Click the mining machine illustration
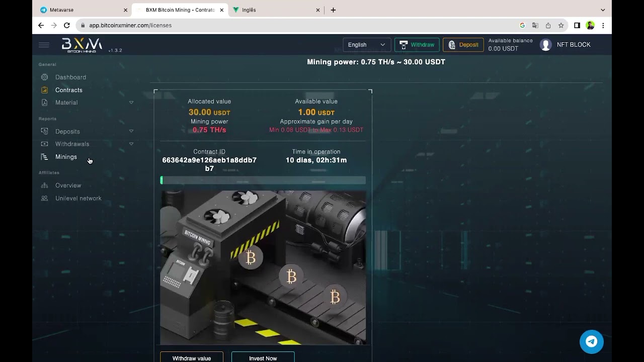Image resolution: width=644 pixels, height=362 pixels. pos(263,267)
